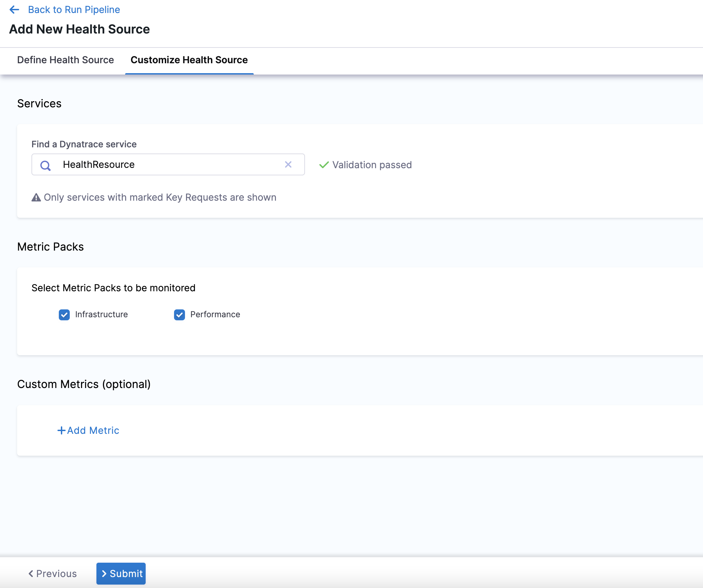
Task: Click the back arrow icon at top
Action: pyautogui.click(x=14, y=10)
